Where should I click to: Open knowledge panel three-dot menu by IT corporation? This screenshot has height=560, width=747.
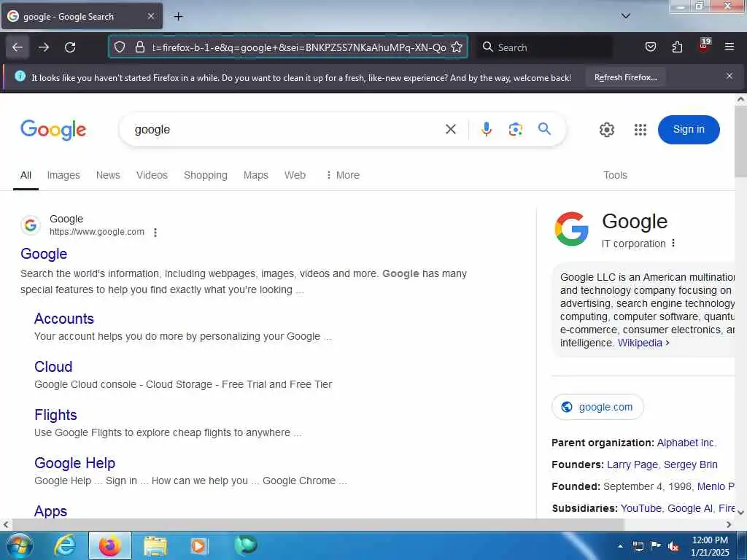673,244
